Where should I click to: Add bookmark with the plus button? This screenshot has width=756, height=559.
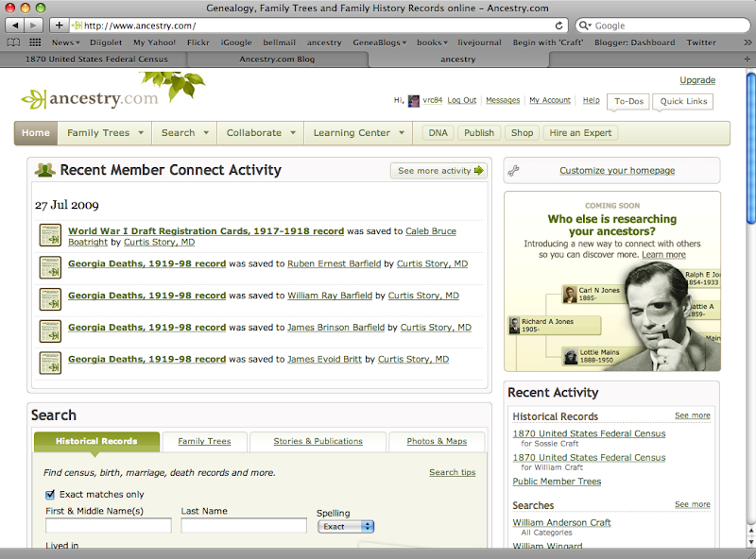59,25
